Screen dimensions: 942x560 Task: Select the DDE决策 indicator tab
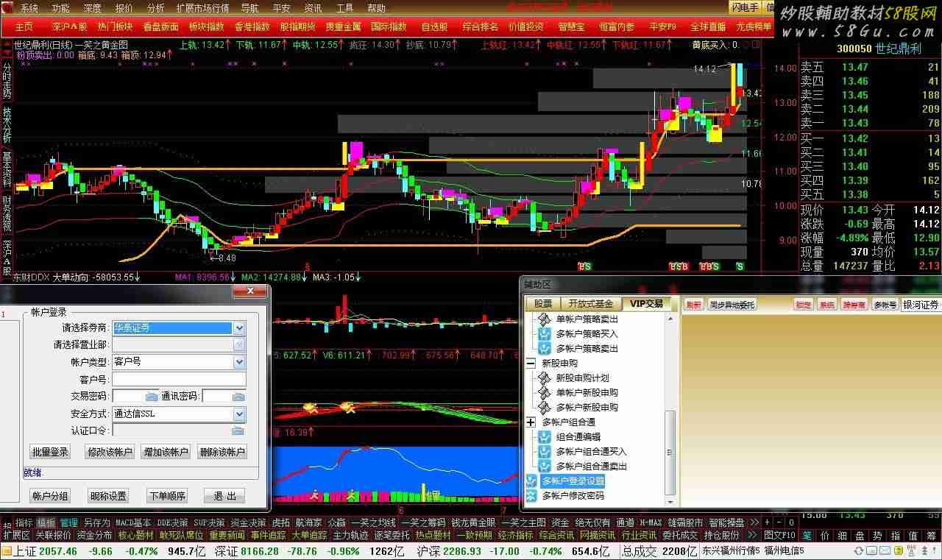pyautogui.click(x=172, y=522)
